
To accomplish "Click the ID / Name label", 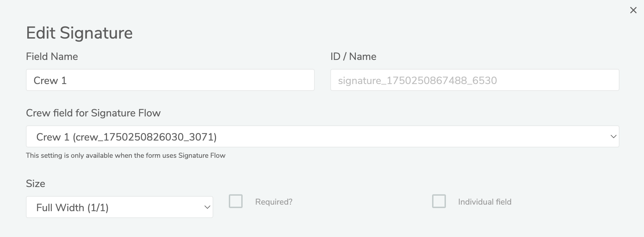I will (353, 56).
